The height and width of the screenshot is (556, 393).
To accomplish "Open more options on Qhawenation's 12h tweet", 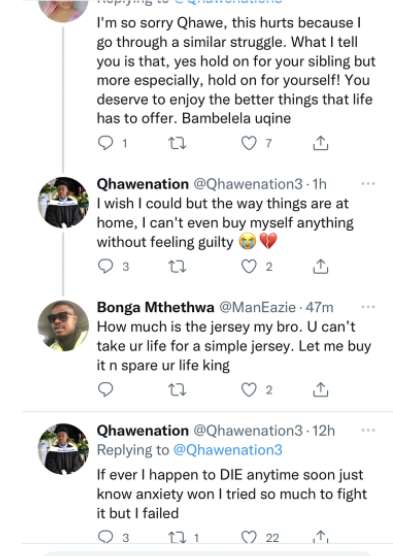I will pos(368,430).
